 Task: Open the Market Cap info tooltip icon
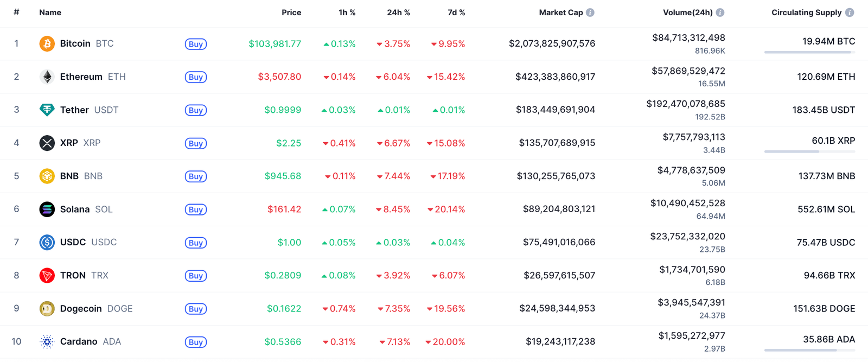(x=591, y=12)
